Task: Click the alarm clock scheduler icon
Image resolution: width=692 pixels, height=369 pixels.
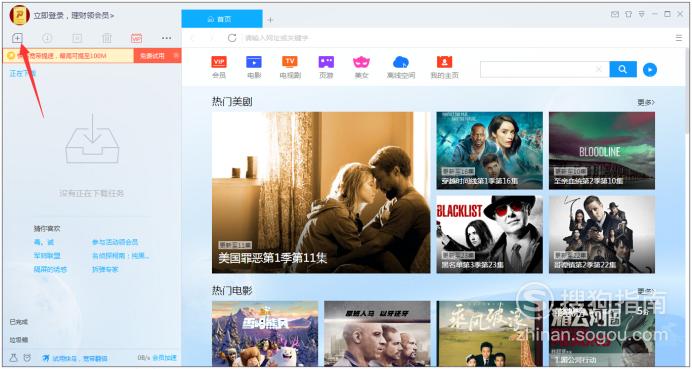Action: point(27,358)
